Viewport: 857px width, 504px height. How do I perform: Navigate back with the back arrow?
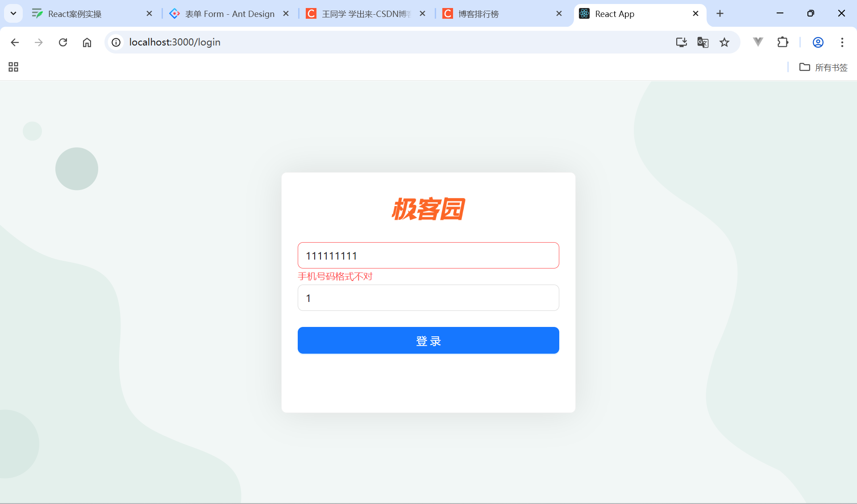tap(15, 42)
